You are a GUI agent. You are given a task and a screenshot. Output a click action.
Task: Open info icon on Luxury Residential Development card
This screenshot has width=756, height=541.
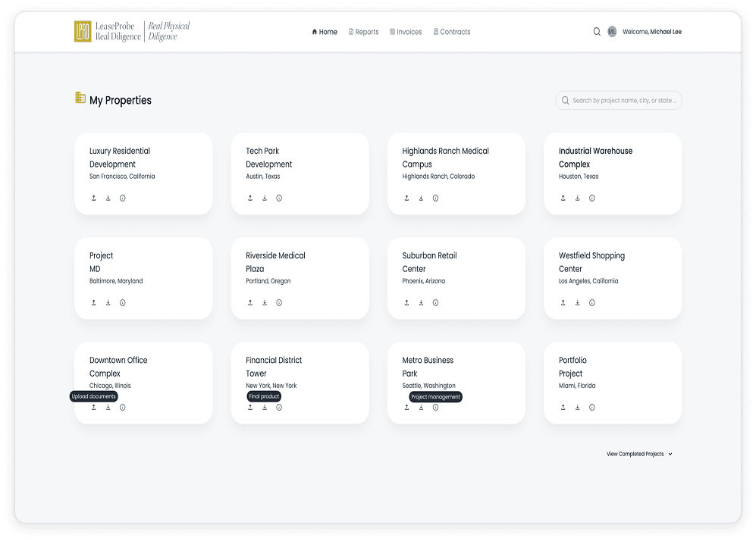click(x=123, y=198)
